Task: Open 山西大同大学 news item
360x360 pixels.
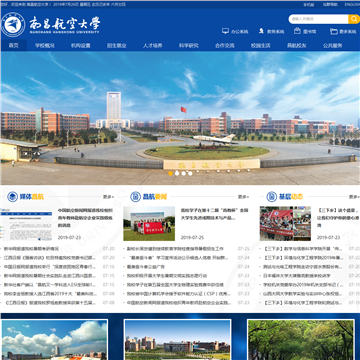Action: click(x=303, y=294)
